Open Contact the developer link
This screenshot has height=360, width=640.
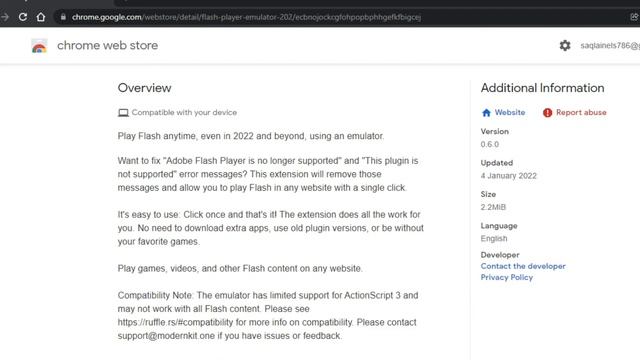click(523, 266)
